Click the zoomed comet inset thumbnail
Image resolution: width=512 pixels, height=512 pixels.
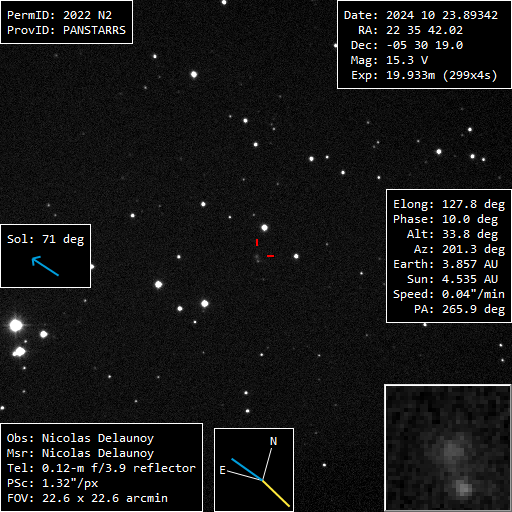pyautogui.click(x=448, y=448)
